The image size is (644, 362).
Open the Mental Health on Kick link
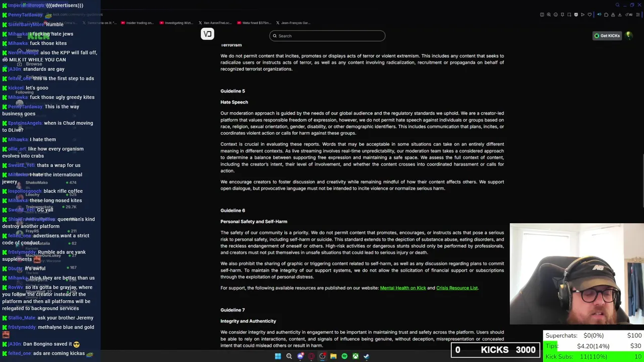click(403, 288)
